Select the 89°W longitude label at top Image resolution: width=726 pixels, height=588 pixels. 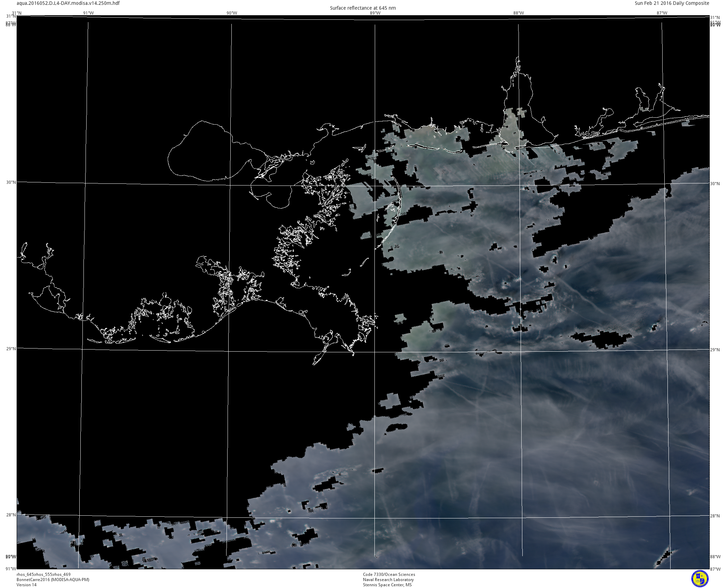pos(375,13)
